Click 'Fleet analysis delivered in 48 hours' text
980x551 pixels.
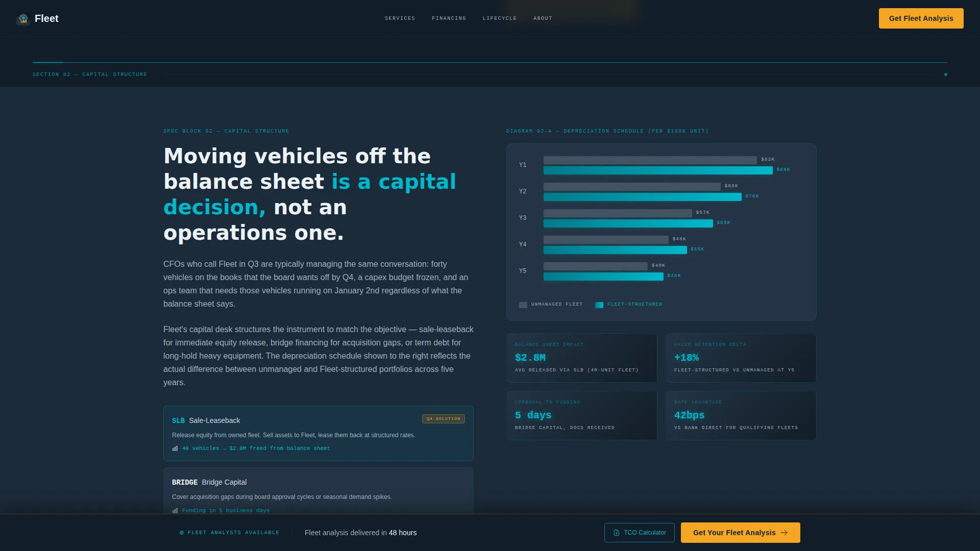click(360, 533)
